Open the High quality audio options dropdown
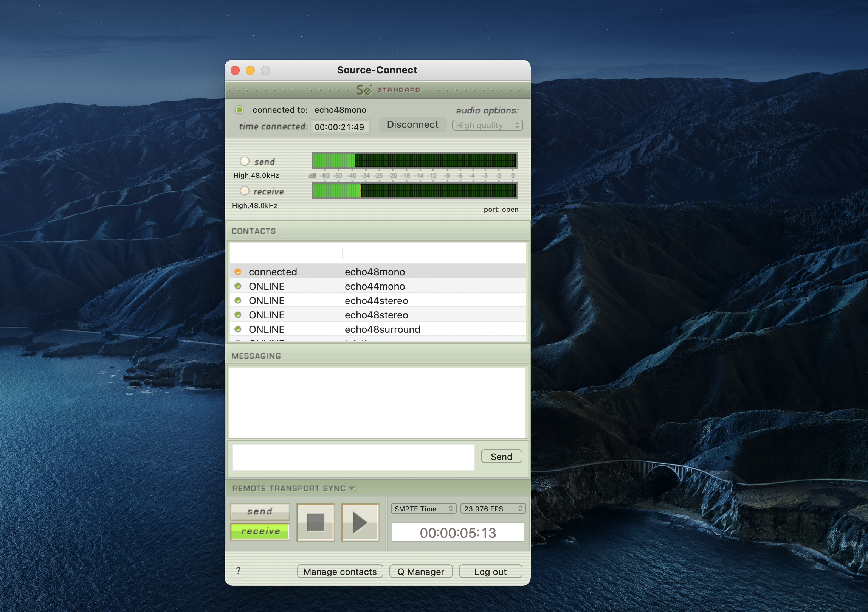 (x=487, y=125)
